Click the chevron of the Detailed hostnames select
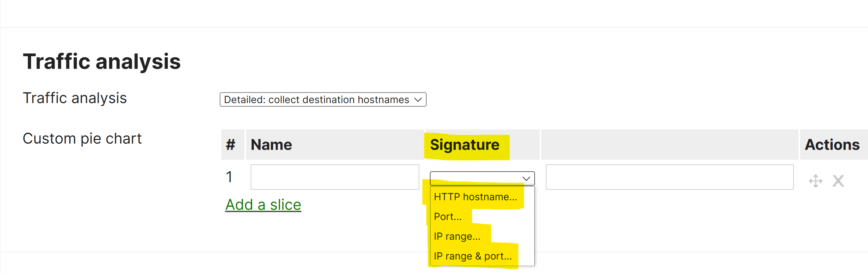Viewport: 868px width, 274px height. point(418,100)
